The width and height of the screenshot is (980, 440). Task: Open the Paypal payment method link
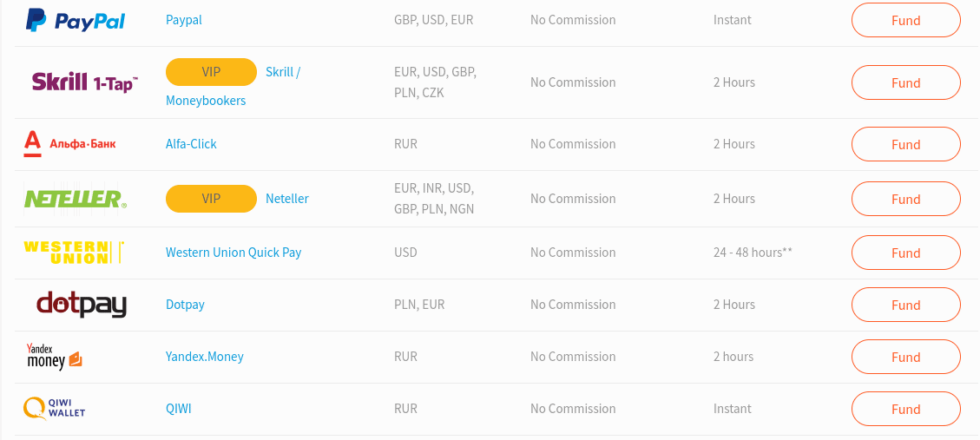click(184, 20)
